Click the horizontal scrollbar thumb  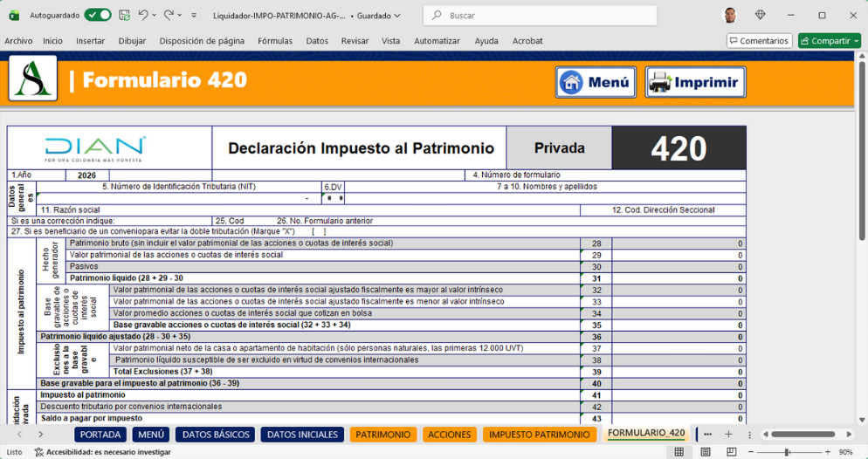point(803,435)
